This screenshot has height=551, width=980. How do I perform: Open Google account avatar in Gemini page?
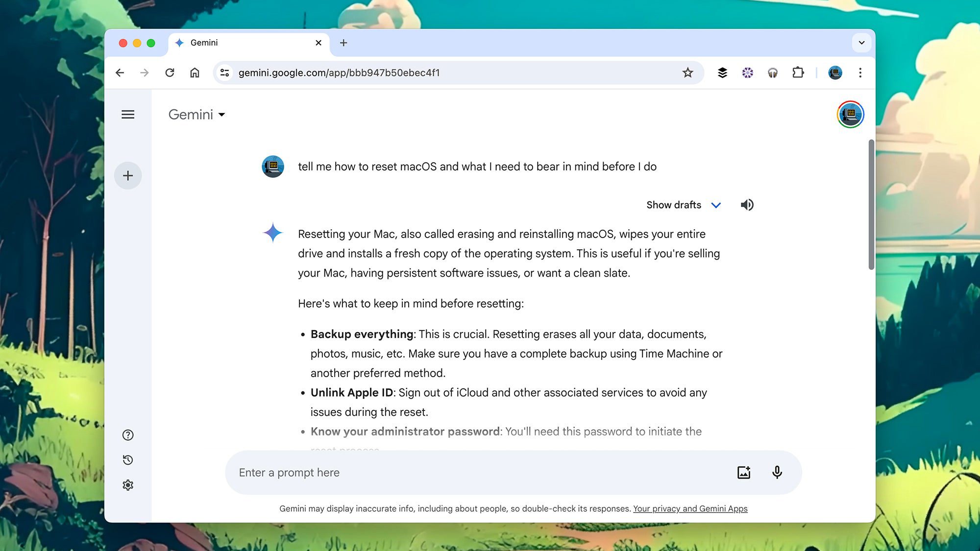pos(850,115)
